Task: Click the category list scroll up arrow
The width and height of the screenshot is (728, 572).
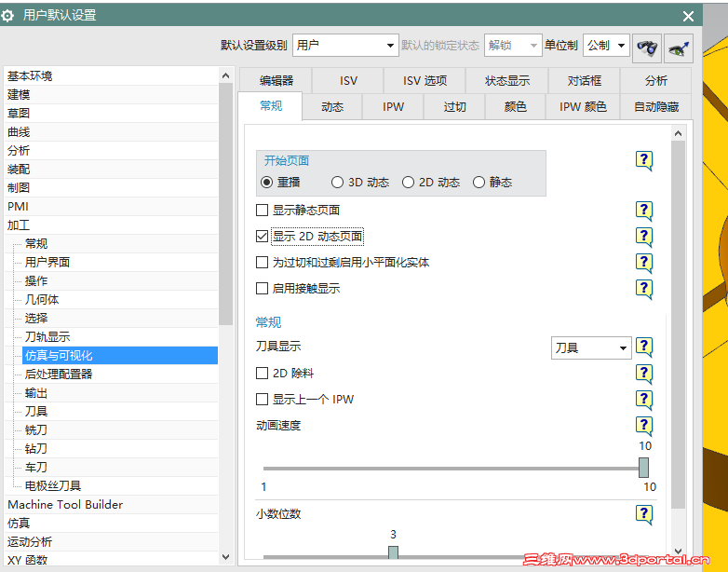Action: [225, 75]
